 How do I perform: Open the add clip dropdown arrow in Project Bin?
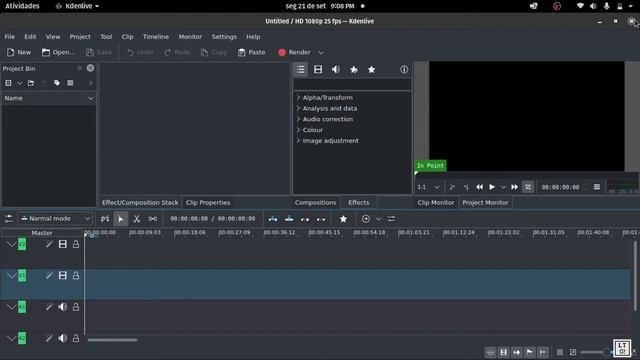click(19, 83)
